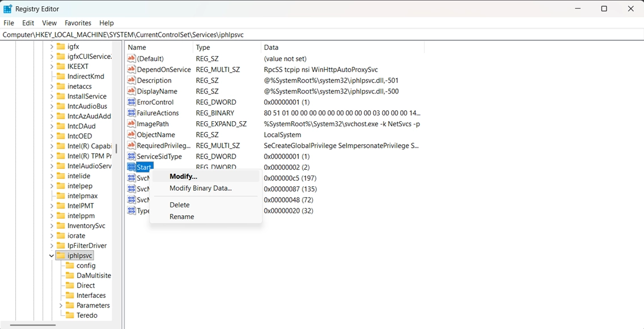
Task: Click the Interfaces subkey folder icon
Action: (x=70, y=296)
